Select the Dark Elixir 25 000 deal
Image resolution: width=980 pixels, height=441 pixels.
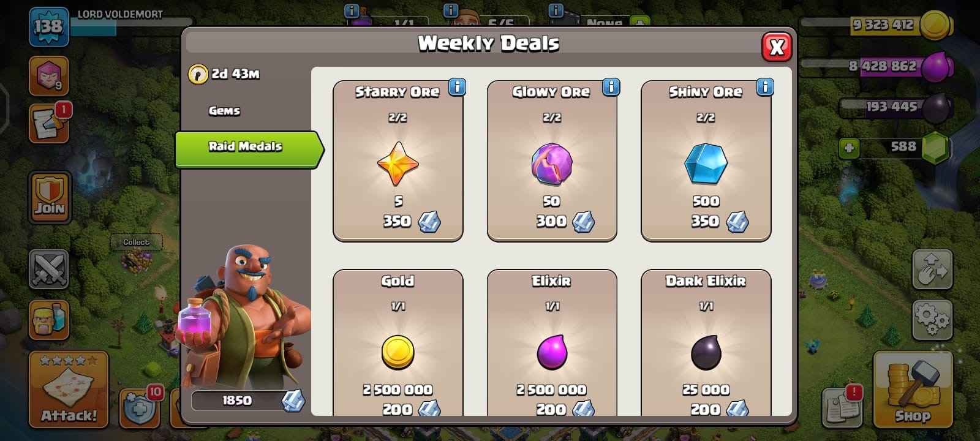706,343
